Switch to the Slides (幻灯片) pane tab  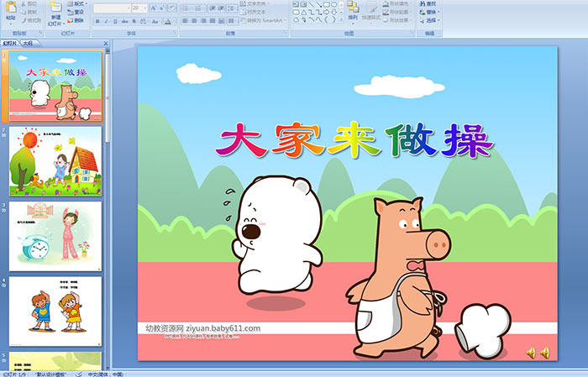click(9, 44)
